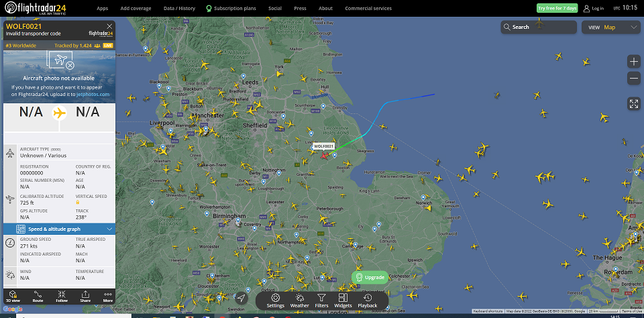
Task: Open the Widgets panel
Action: (343, 301)
